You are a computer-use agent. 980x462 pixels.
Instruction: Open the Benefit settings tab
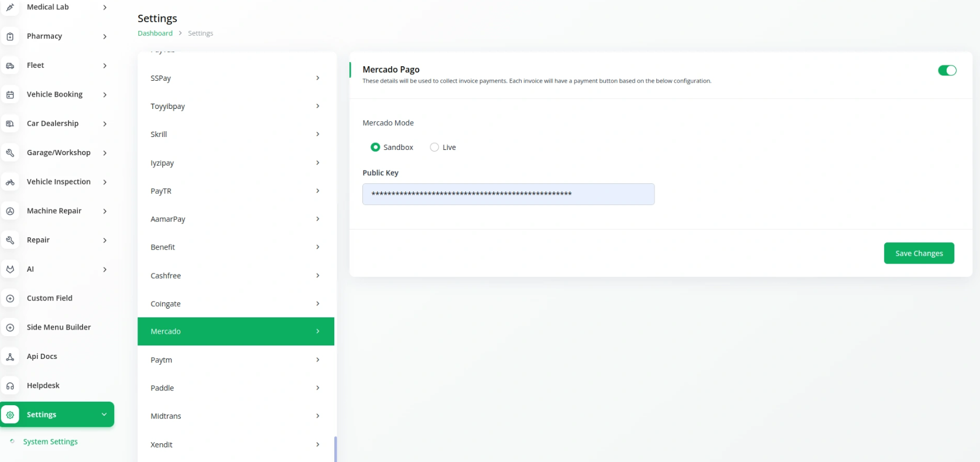click(x=236, y=247)
